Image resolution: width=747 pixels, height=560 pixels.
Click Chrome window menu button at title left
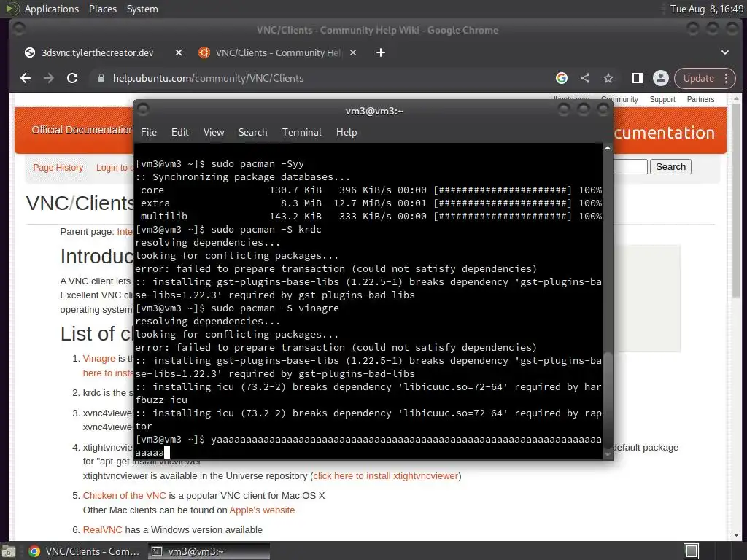coord(19,29)
